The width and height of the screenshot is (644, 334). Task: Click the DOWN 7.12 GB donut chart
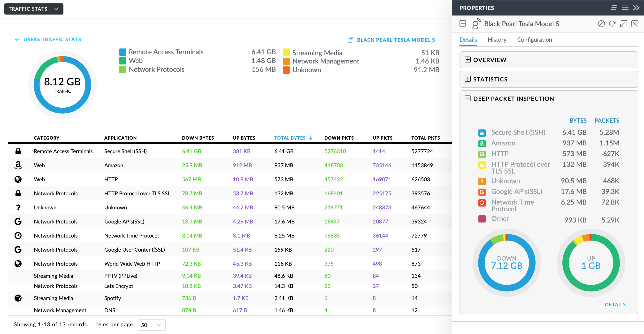(x=506, y=263)
